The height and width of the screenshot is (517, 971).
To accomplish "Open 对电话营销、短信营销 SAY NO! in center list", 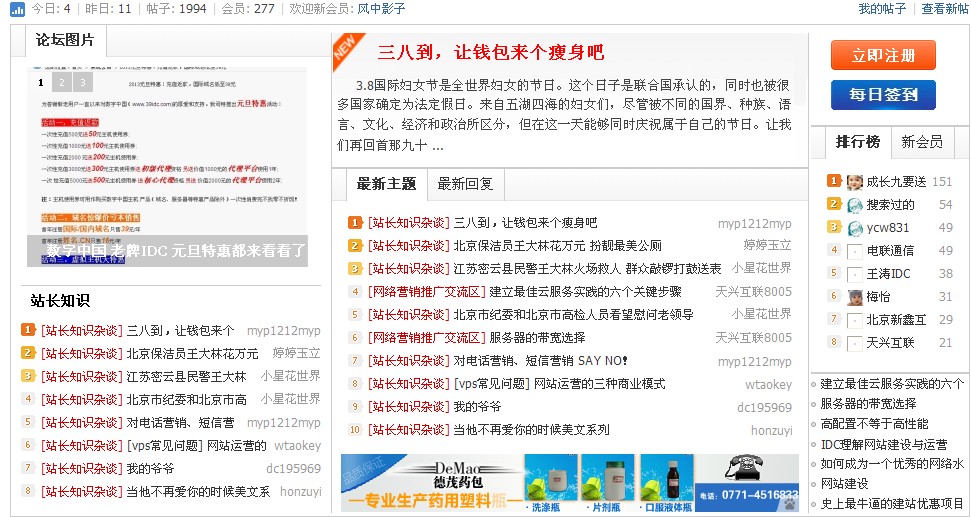I will pos(541,360).
